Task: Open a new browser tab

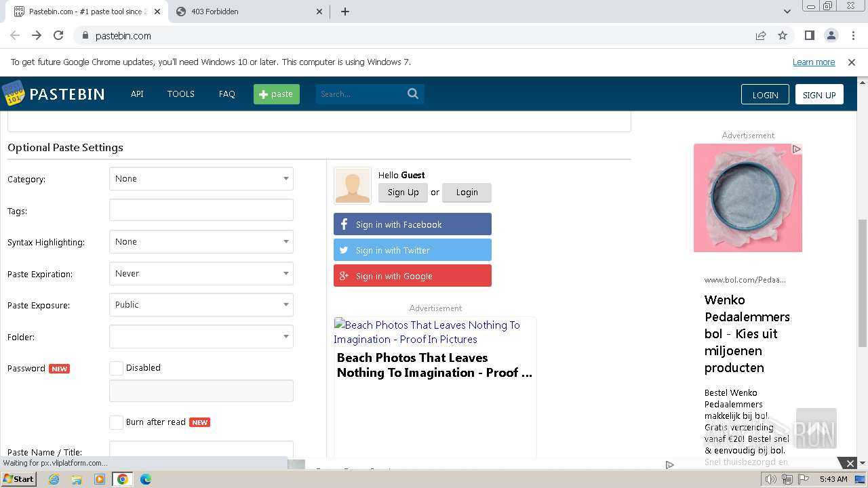Action: [344, 12]
